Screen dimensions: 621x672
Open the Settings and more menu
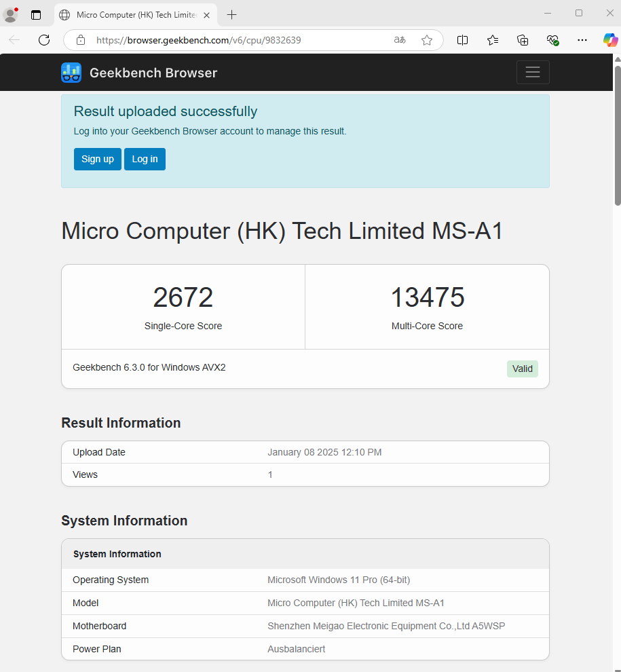(x=582, y=40)
